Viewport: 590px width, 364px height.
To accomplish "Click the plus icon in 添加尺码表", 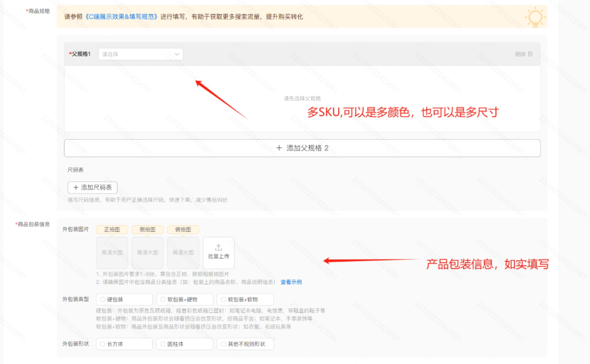I will tap(76, 187).
